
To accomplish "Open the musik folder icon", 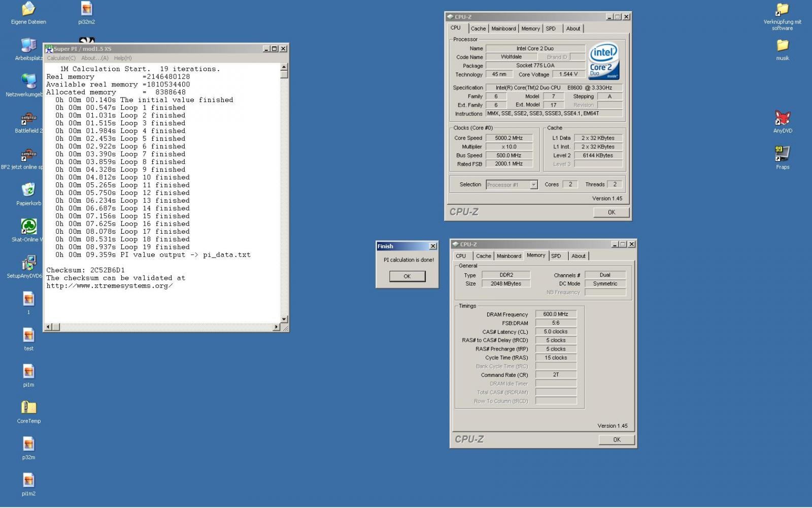I will pos(782,46).
